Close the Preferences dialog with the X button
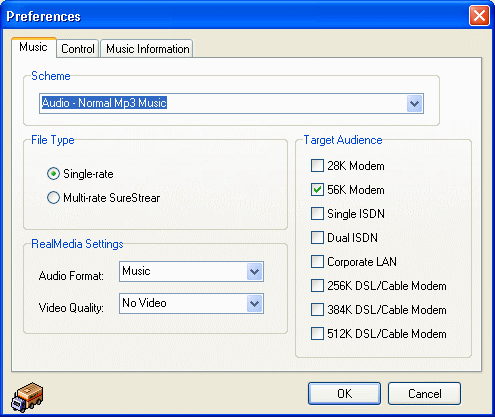The width and height of the screenshot is (495, 417). pyautogui.click(x=479, y=16)
